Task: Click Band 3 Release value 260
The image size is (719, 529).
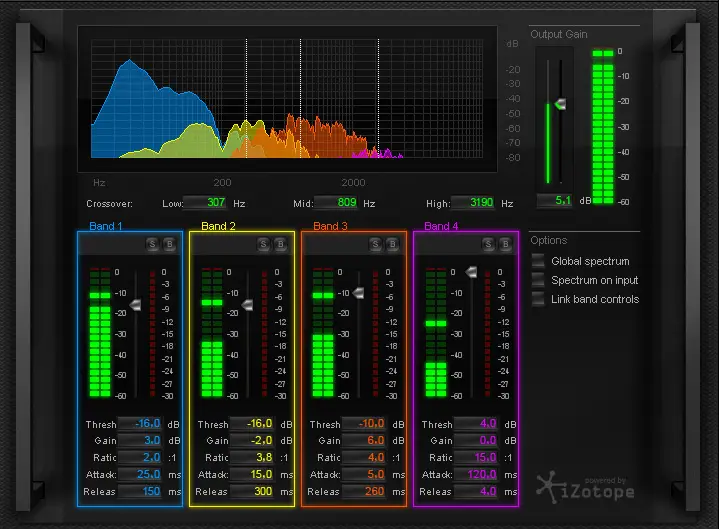Action: (364, 491)
